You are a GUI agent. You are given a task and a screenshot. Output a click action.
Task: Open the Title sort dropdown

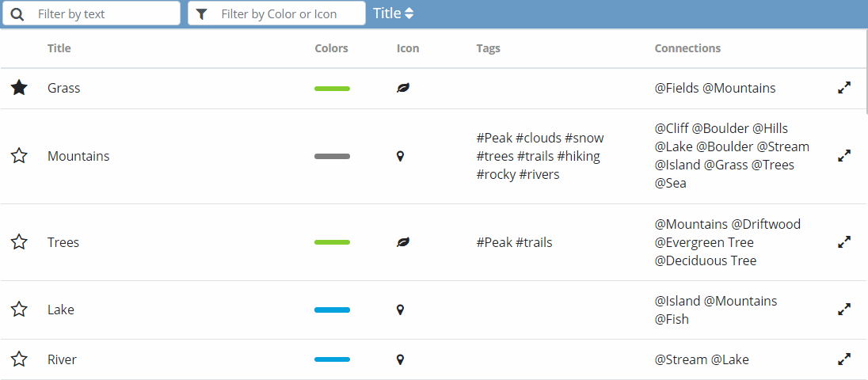pos(393,13)
